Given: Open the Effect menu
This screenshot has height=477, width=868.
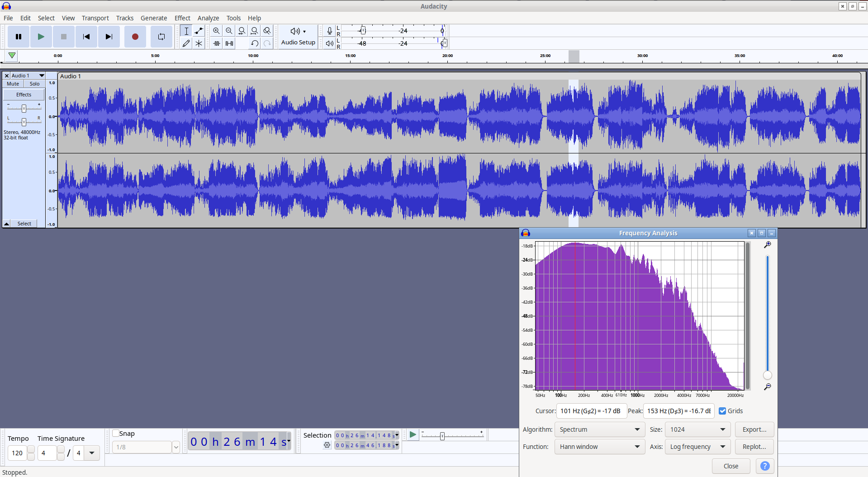Looking at the screenshot, I should 182,18.
